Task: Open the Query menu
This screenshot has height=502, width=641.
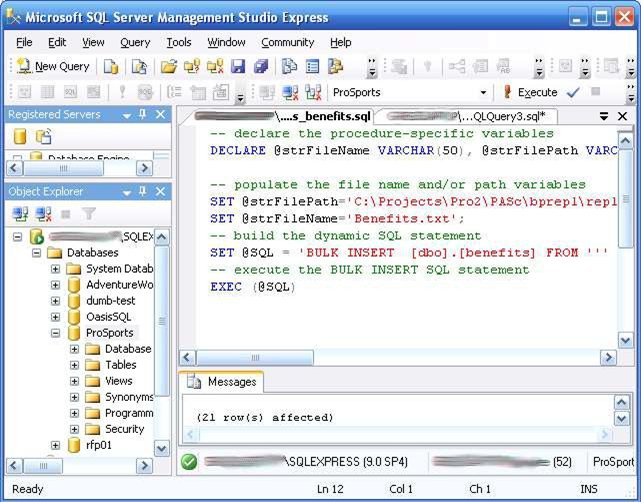Action: [x=135, y=43]
